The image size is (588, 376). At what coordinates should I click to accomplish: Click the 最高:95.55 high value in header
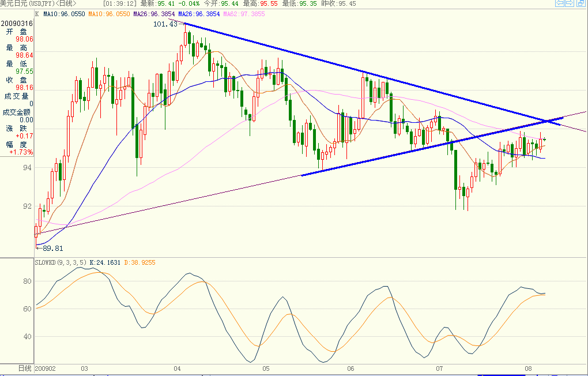point(260,3)
